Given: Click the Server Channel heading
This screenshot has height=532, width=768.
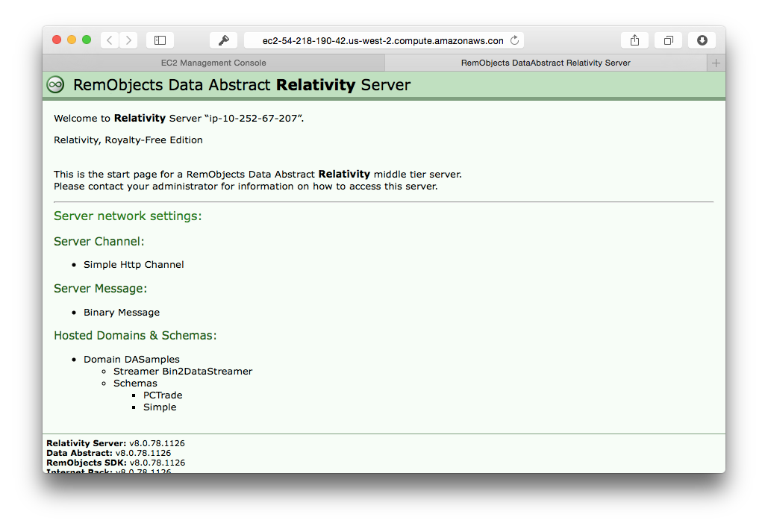Looking at the screenshot, I should coord(99,242).
